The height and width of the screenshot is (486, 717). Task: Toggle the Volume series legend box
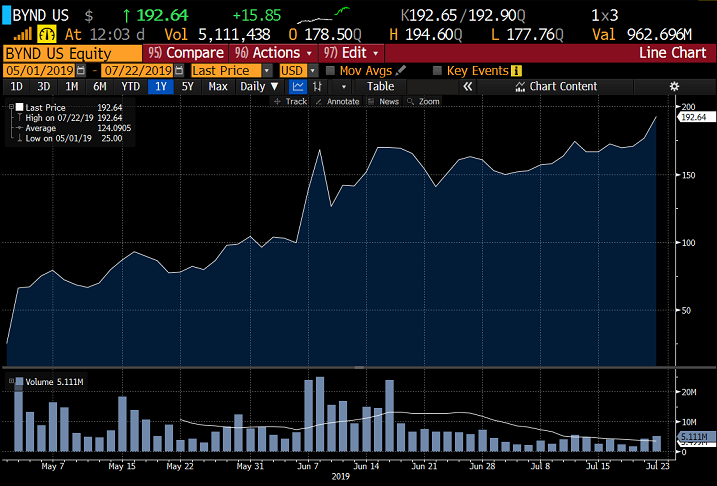coord(20,381)
